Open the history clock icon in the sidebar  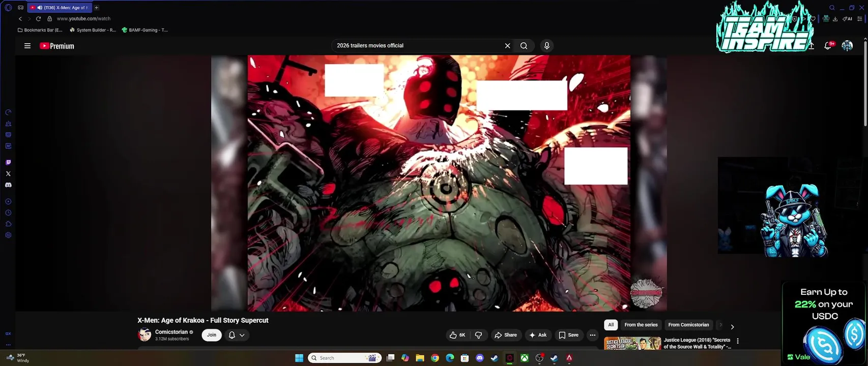click(8, 213)
